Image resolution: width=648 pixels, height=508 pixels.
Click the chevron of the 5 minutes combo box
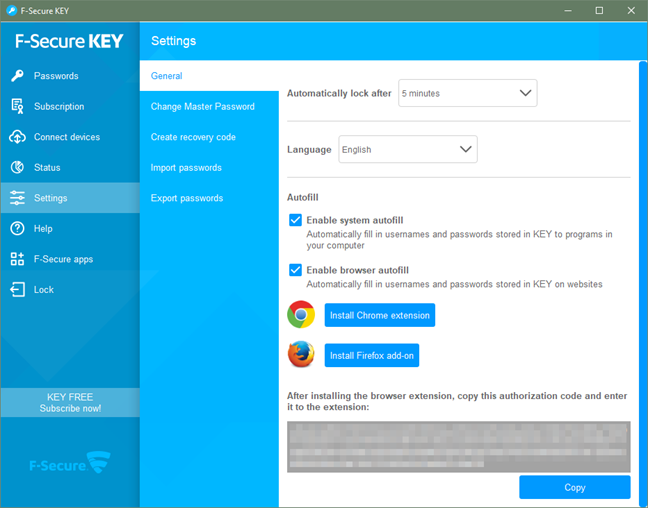tap(525, 93)
